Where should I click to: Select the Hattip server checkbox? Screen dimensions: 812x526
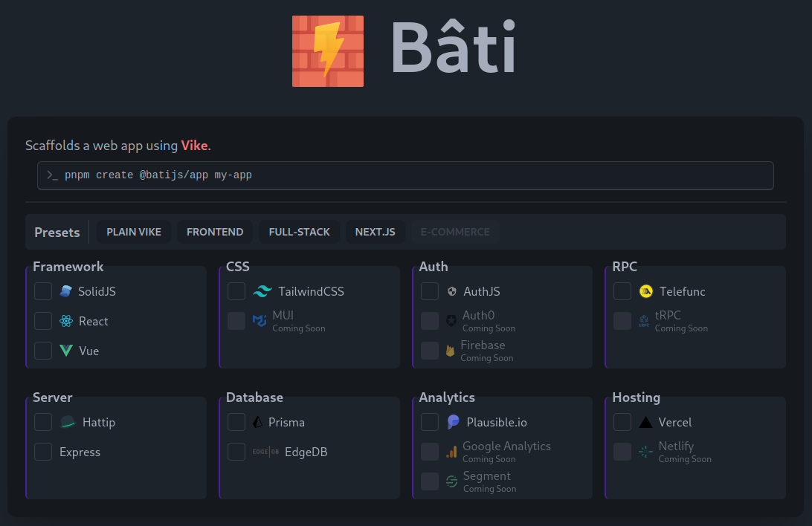tap(43, 422)
